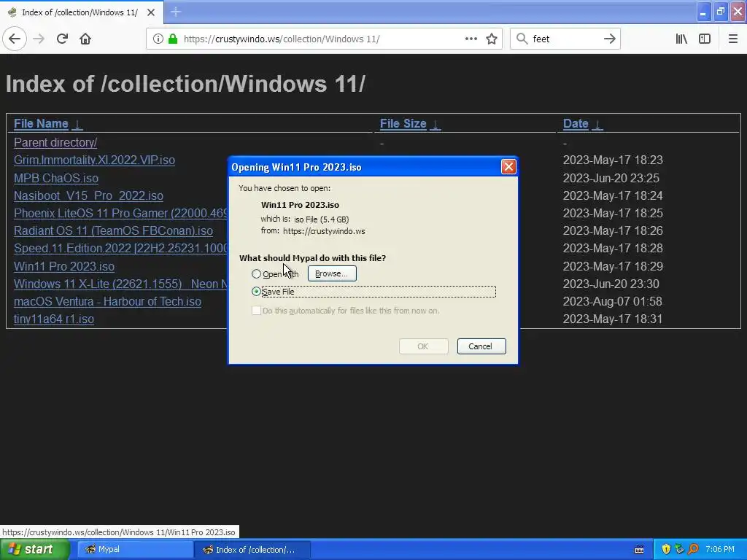The image size is (747, 560).
Task: Click the on-screen keyboard tray icon
Action: point(639,550)
